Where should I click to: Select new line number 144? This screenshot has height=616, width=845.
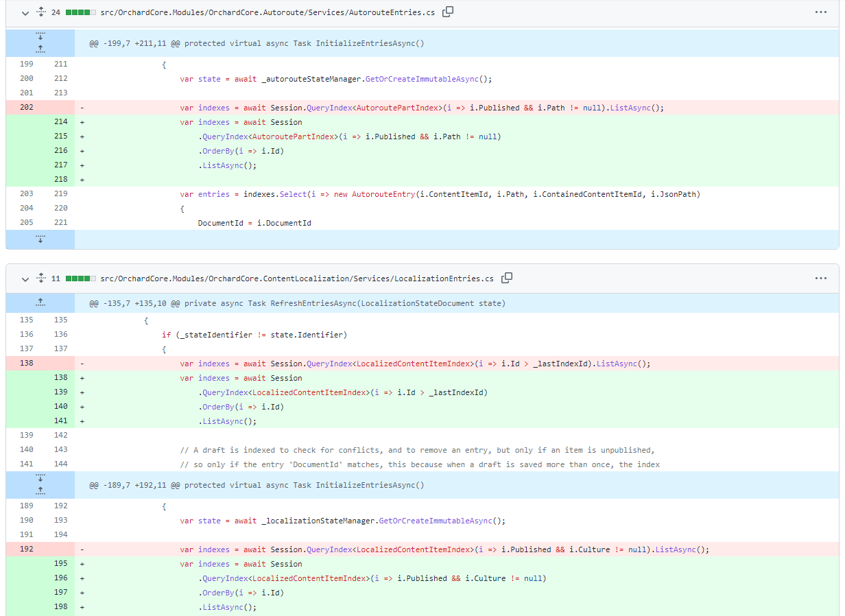click(60, 464)
